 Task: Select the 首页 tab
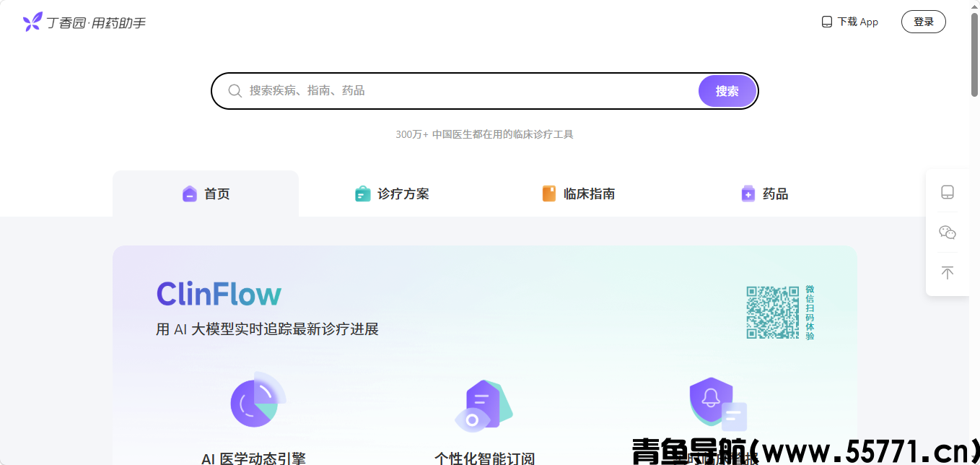coord(206,194)
